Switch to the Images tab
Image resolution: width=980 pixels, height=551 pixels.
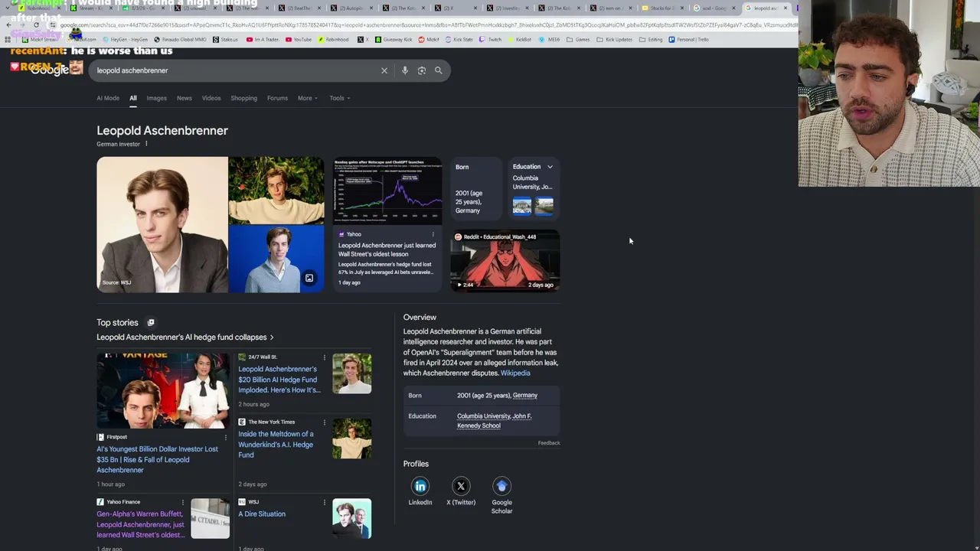tap(156, 98)
